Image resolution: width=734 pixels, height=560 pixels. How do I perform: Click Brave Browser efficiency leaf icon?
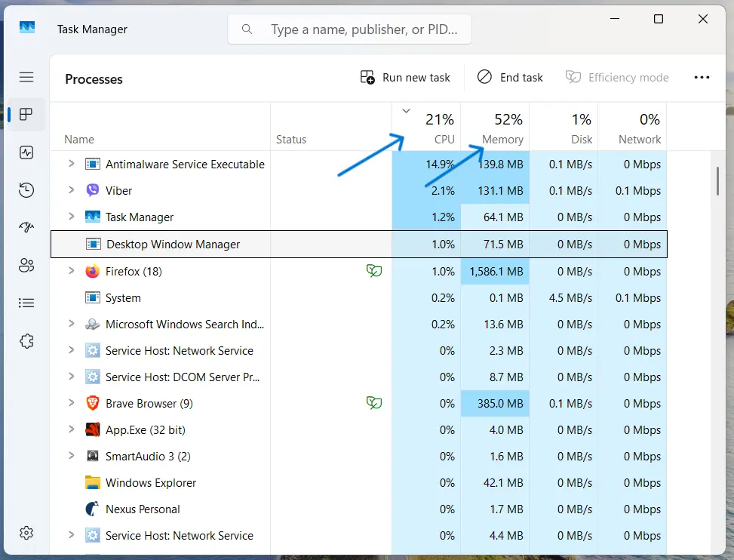coord(374,403)
